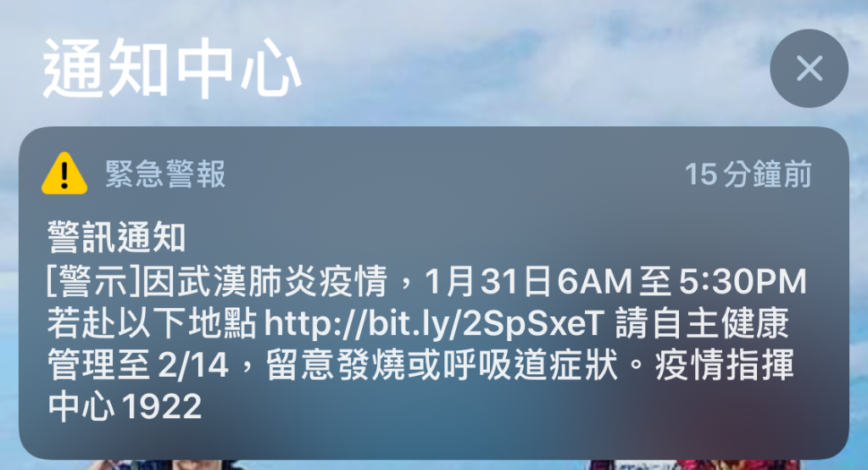Open the http://bit.ly/2SpSxeT link

tap(434, 323)
